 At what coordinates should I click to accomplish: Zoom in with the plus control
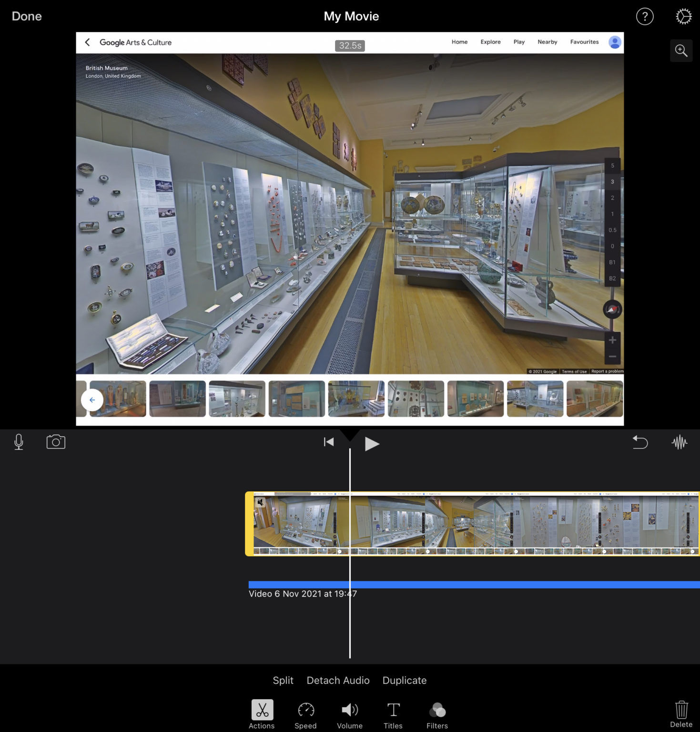pos(612,340)
